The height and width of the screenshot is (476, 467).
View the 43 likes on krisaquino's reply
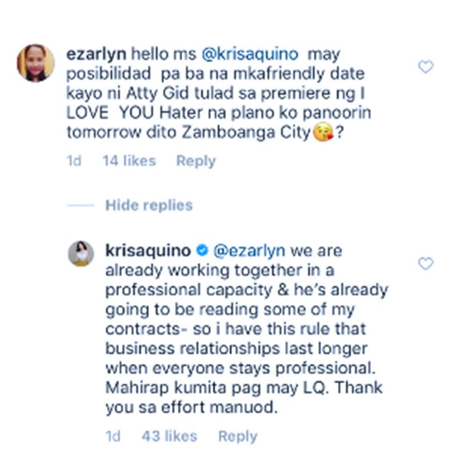[169, 436]
